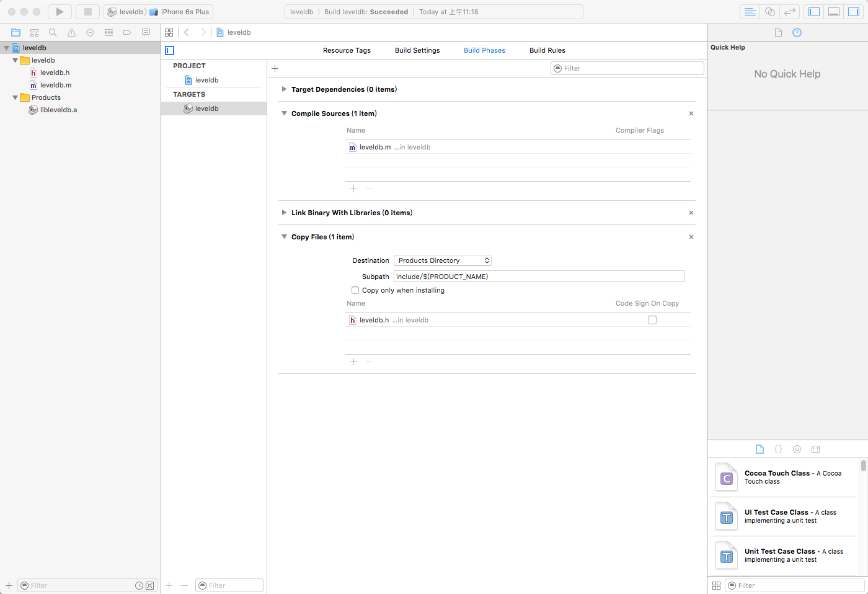Add a new target
The width and height of the screenshot is (868, 594).
tap(169, 585)
